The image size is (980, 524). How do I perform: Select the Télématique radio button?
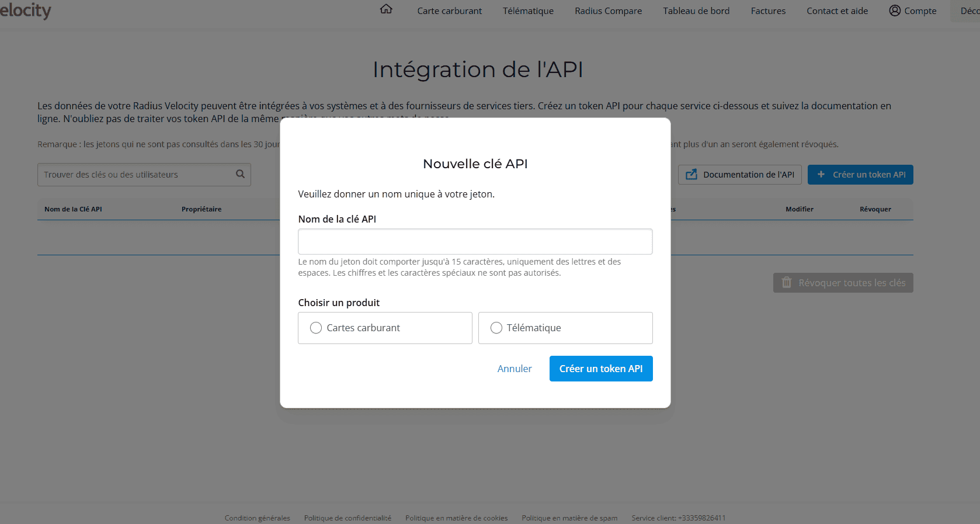point(496,328)
